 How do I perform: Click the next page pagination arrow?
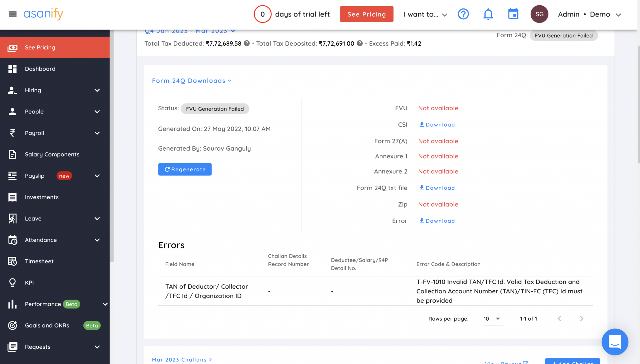click(582, 319)
